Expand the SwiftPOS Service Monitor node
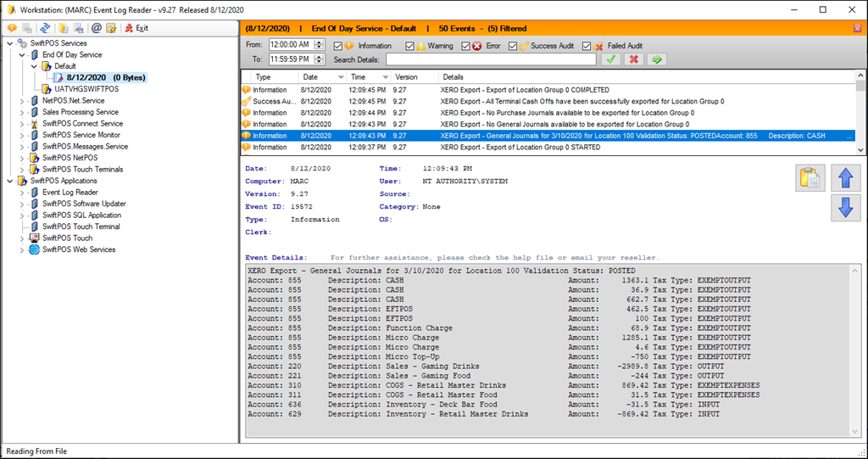 point(22,135)
